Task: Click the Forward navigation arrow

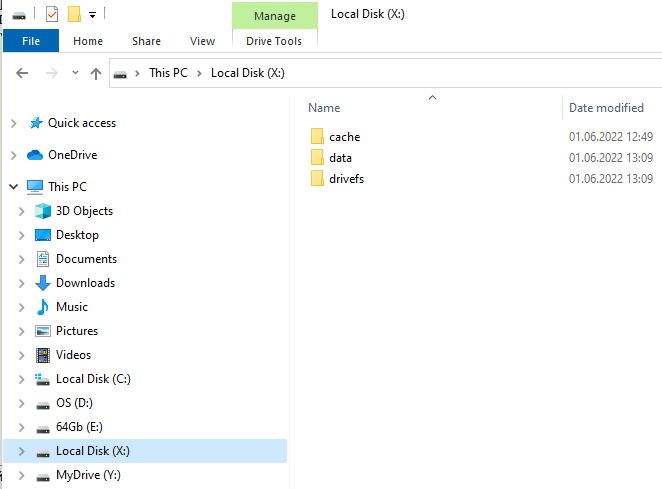Action: coord(52,73)
